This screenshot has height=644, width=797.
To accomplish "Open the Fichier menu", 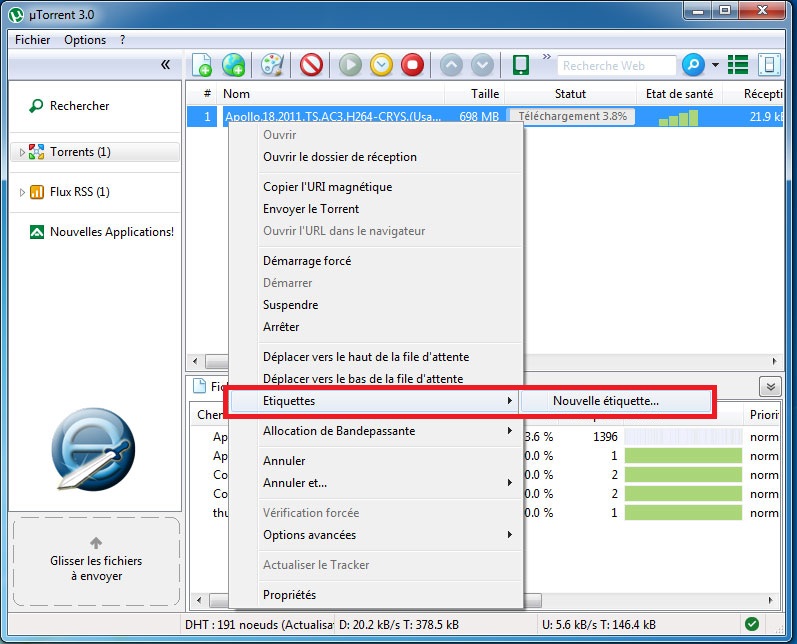I will tap(33, 40).
